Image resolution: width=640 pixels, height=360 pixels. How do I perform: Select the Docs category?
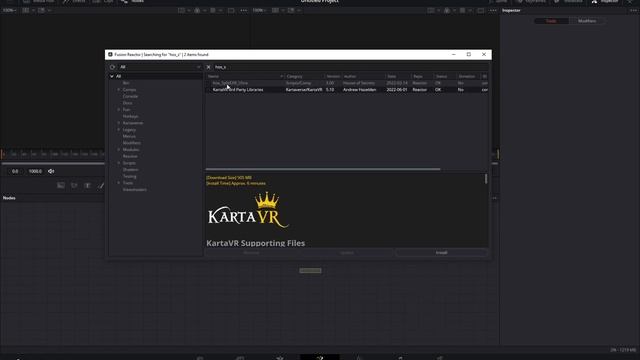pos(127,103)
